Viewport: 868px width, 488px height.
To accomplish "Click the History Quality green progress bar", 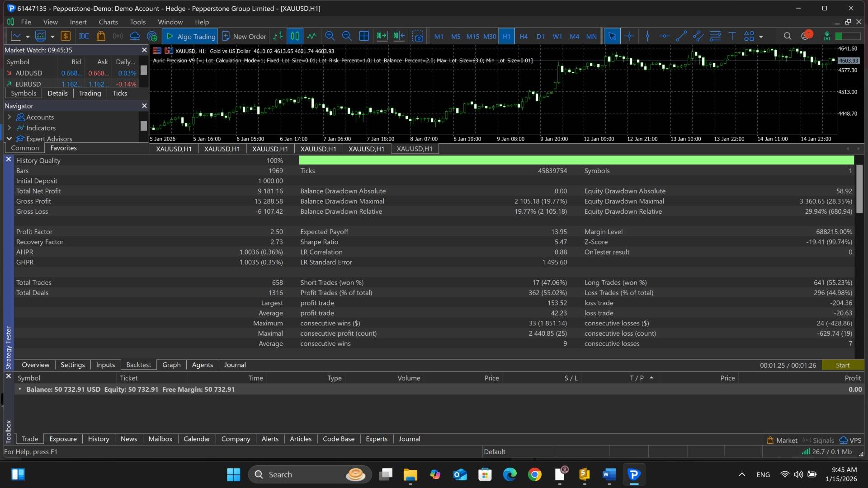I will (576, 160).
